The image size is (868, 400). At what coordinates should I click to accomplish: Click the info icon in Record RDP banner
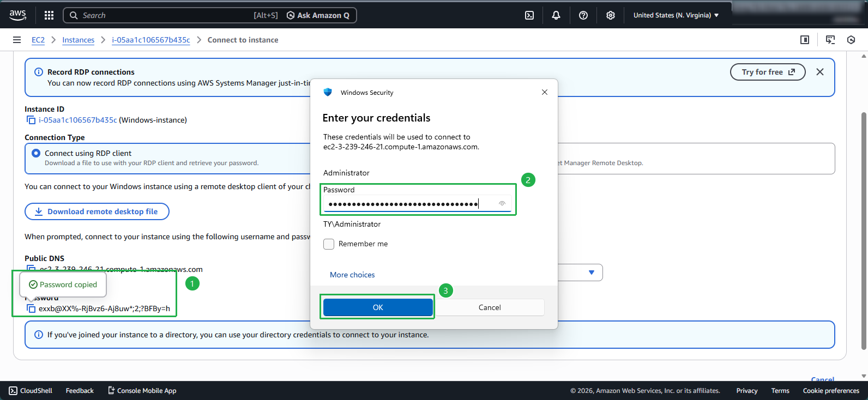[39, 72]
